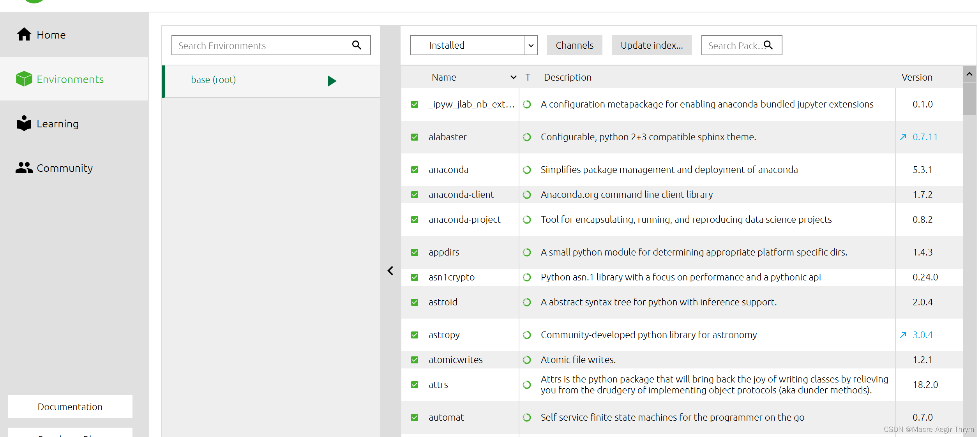The width and height of the screenshot is (980, 437).
Task: Toggle the atomicwrites package checkbox
Action: pos(414,359)
